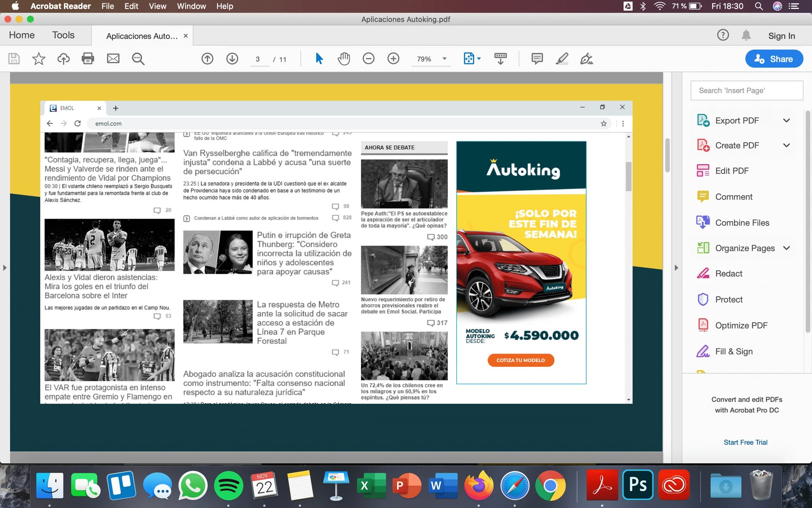Open Wi-Fi status in menu bar
The width and height of the screenshot is (812, 508).
coord(659,6)
